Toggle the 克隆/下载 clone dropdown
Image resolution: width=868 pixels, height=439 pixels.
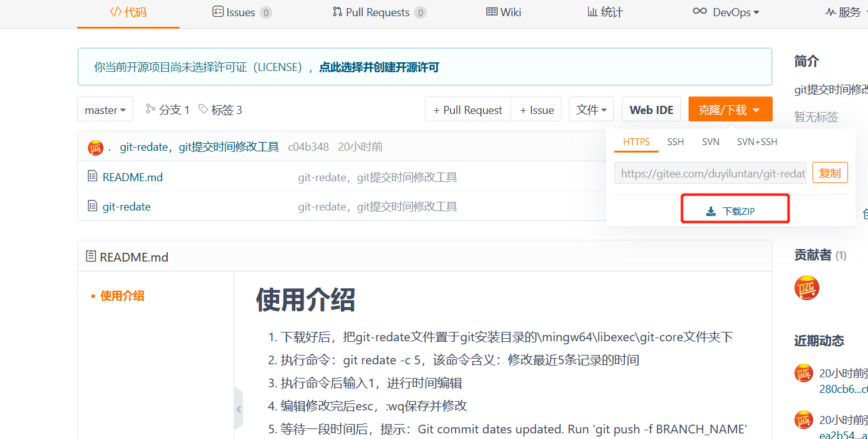tap(730, 110)
